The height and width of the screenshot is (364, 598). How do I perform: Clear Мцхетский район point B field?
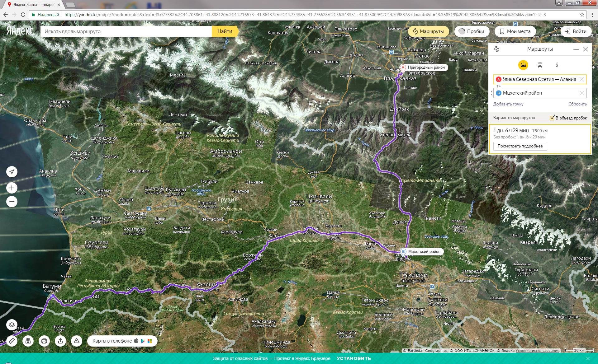click(x=581, y=93)
